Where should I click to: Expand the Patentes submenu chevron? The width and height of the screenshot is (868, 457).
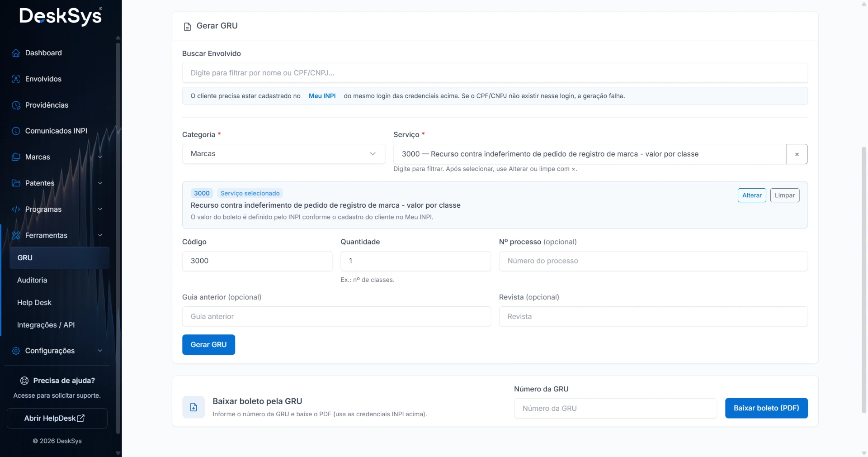(100, 183)
